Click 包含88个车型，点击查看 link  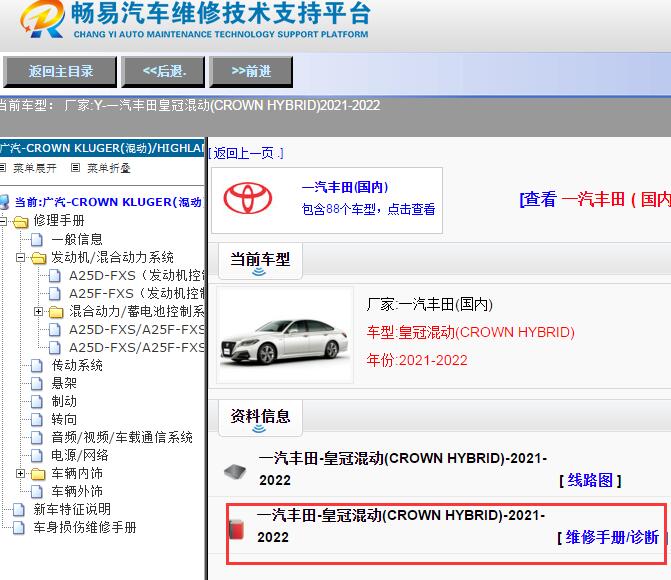click(368, 209)
